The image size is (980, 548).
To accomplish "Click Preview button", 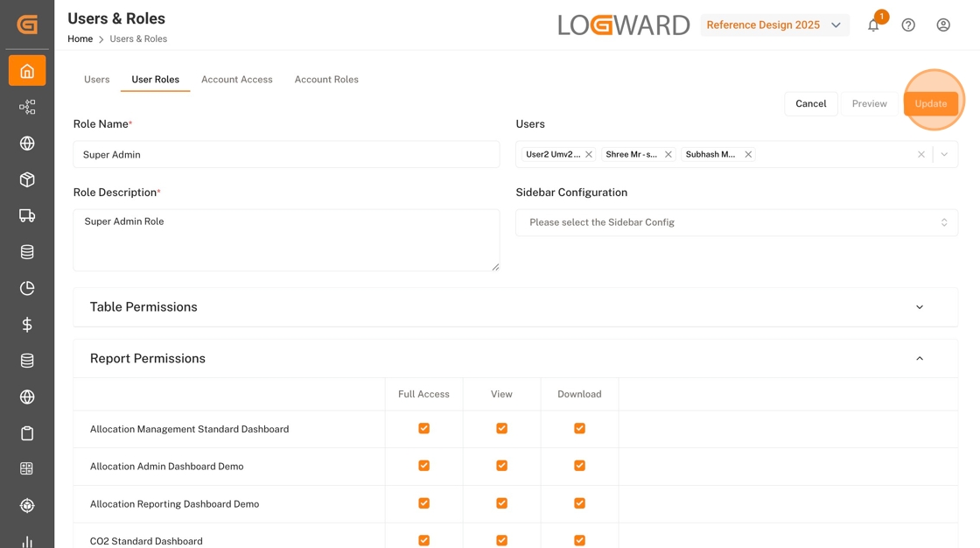I will [870, 104].
